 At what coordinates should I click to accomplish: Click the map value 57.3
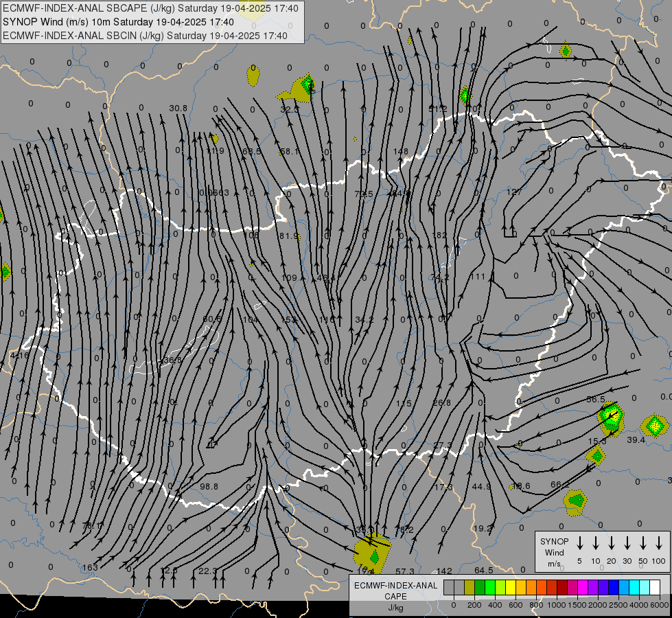[x=405, y=571]
